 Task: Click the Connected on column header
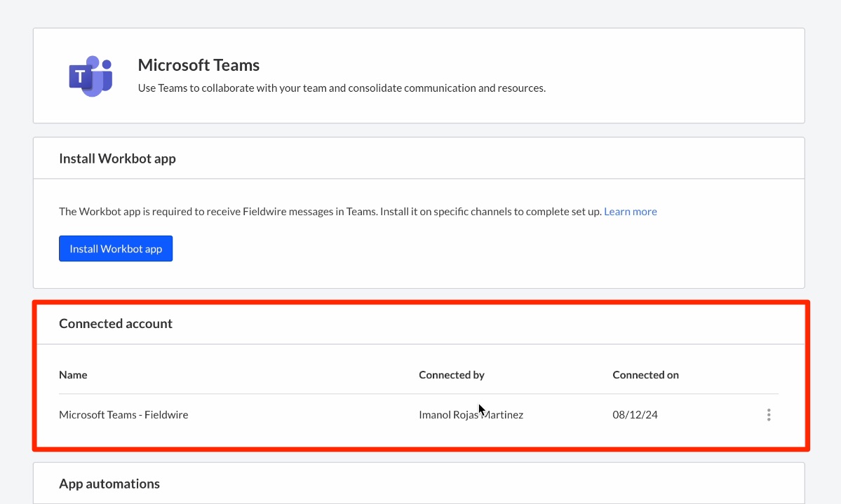[646, 375]
